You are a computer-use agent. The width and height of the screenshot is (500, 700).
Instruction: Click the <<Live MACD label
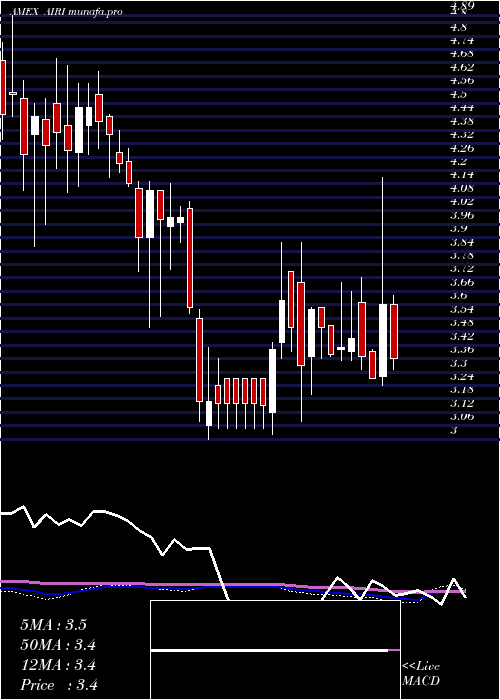[421, 674]
